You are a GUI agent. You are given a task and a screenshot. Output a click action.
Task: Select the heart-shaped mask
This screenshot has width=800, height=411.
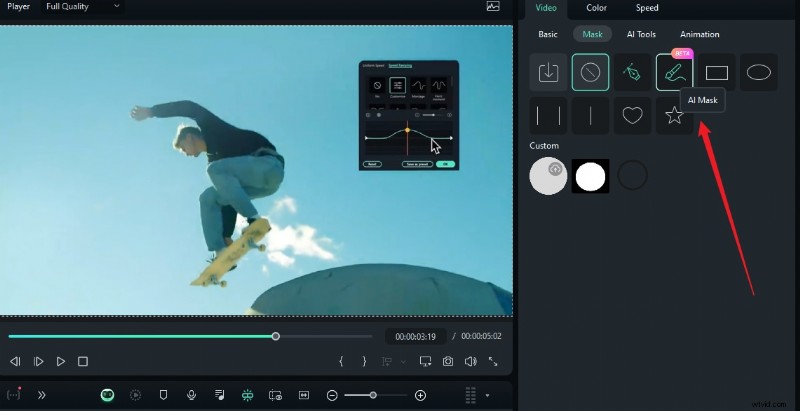coord(632,116)
